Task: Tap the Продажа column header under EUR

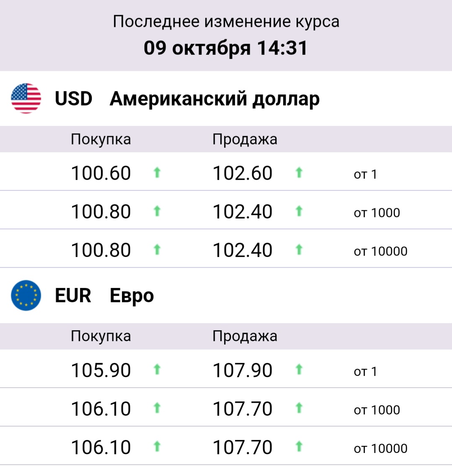Action: click(x=245, y=336)
